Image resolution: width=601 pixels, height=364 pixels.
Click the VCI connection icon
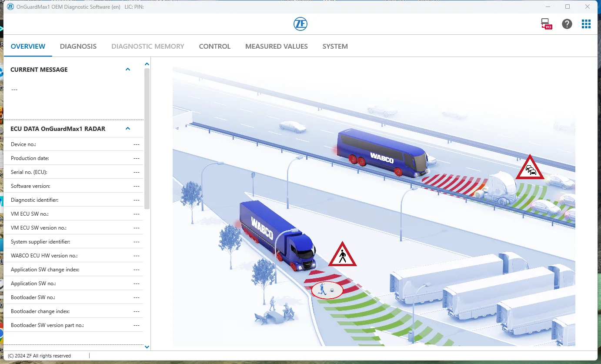547,24
